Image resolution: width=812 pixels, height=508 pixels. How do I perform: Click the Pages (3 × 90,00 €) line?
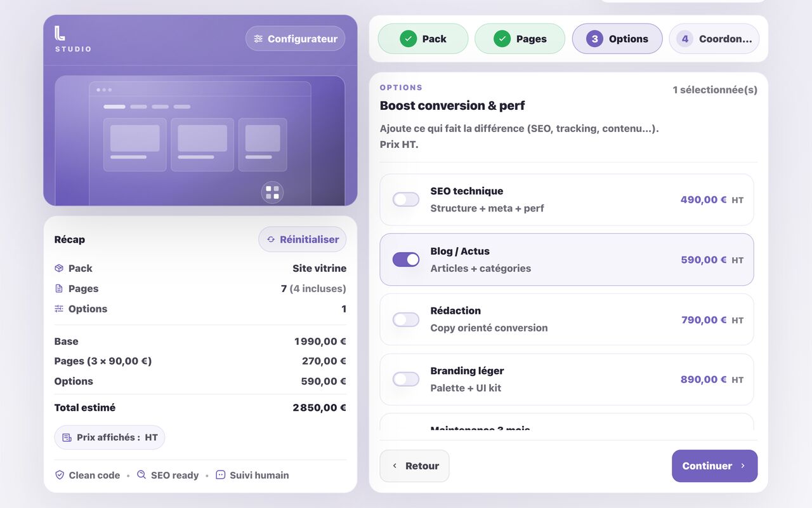coord(200,361)
